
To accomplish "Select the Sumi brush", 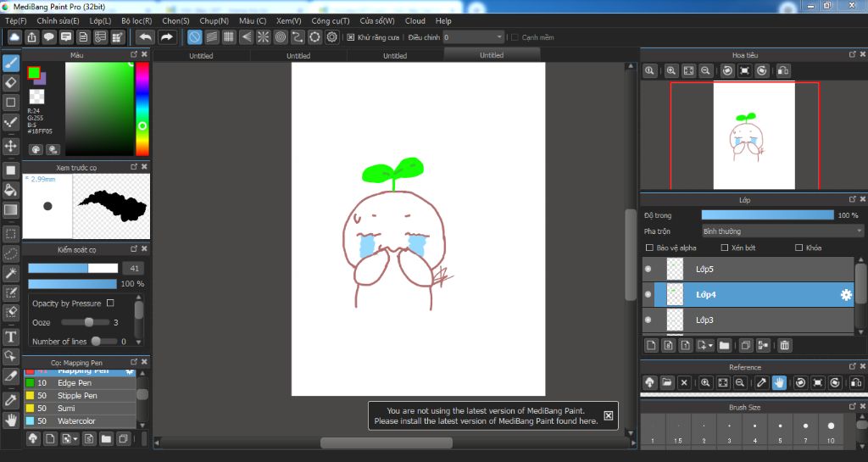I will click(x=80, y=409).
